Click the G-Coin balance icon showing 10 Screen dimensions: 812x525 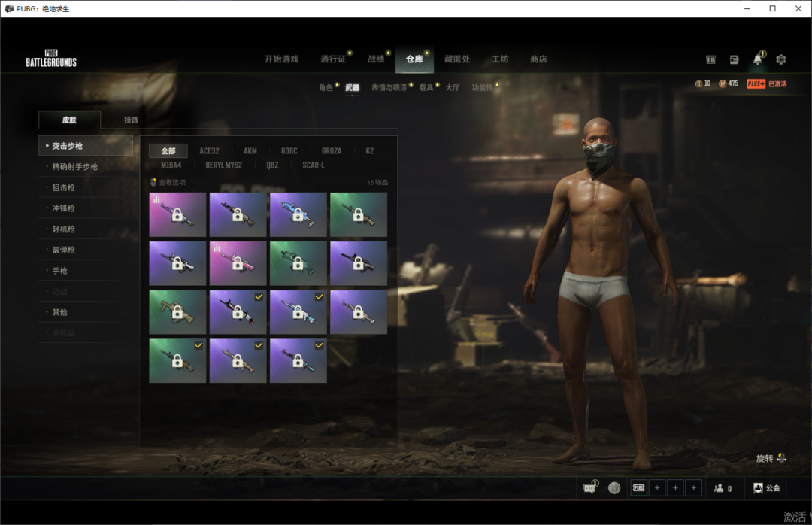click(698, 84)
